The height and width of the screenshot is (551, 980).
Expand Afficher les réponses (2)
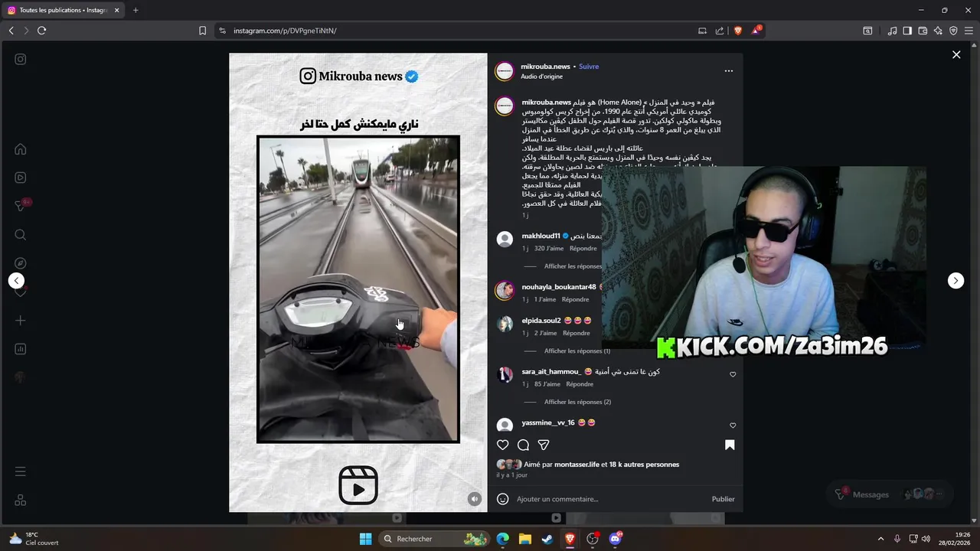(x=577, y=402)
